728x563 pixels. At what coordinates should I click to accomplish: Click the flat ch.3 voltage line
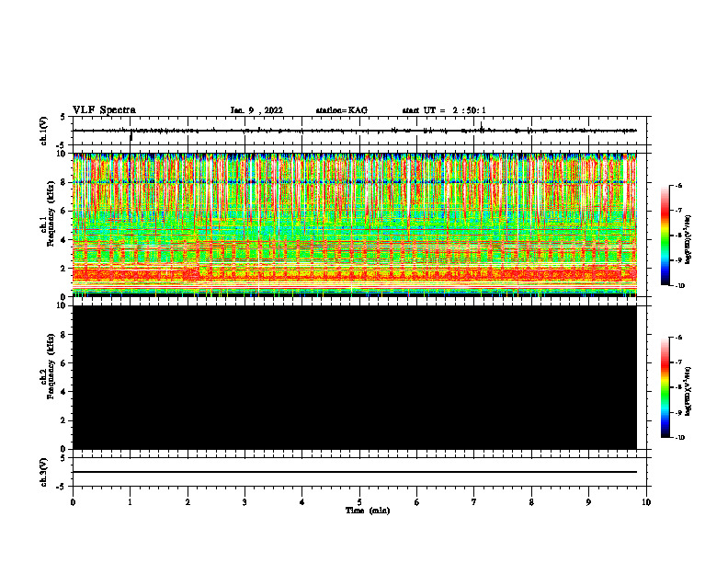pyautogui.click(x=355, y=472)
